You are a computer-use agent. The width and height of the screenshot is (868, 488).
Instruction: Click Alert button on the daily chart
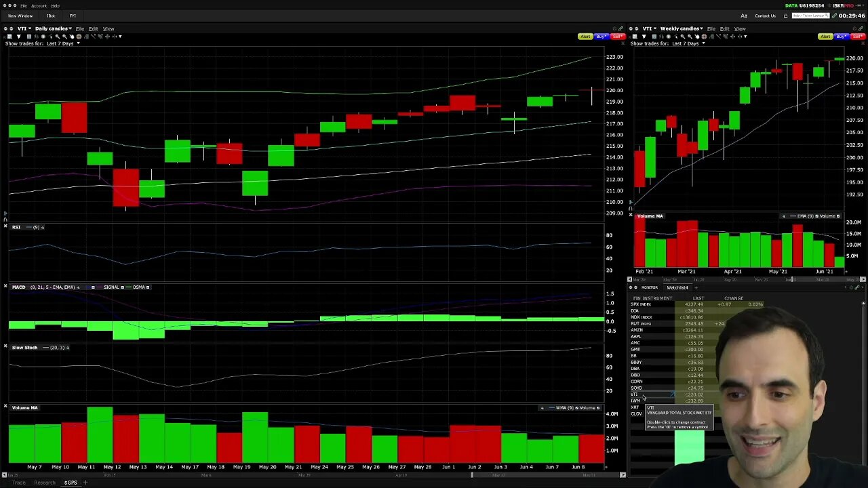click(x=585, y=37)
